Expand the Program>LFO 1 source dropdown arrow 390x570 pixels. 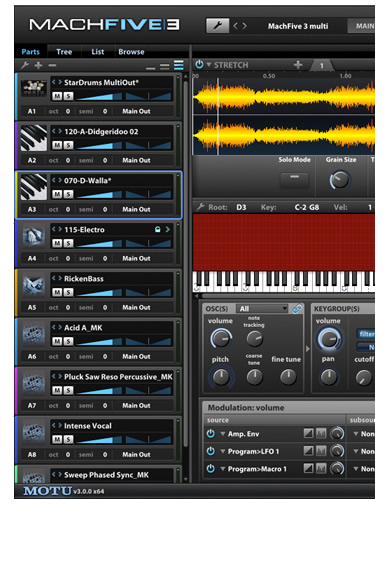pyautogui.click(x=223, y=451)
